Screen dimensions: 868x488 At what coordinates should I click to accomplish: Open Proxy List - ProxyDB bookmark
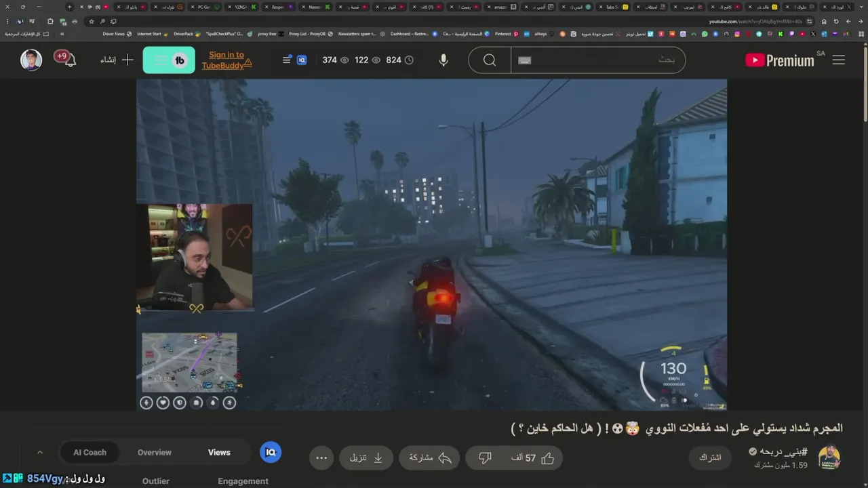coord(311,34)
